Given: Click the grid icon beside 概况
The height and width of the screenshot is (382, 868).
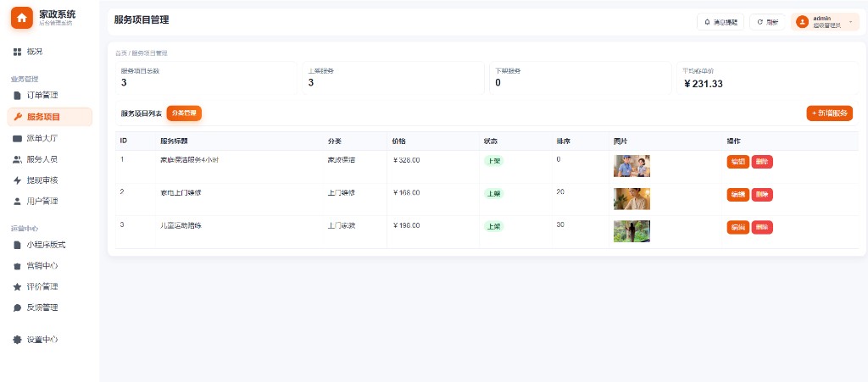Looking at the screenshot, I should (17, 52).
